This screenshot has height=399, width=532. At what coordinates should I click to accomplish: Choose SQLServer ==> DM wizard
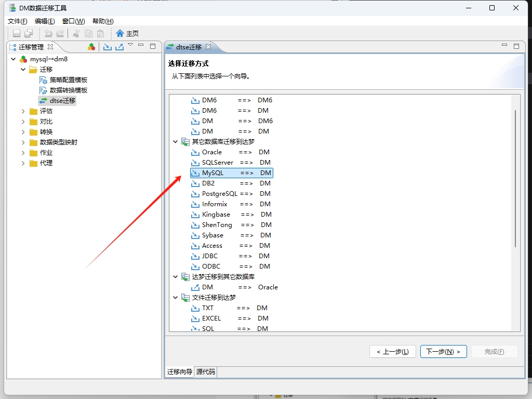pyautogui.click(x=231, y=163)
